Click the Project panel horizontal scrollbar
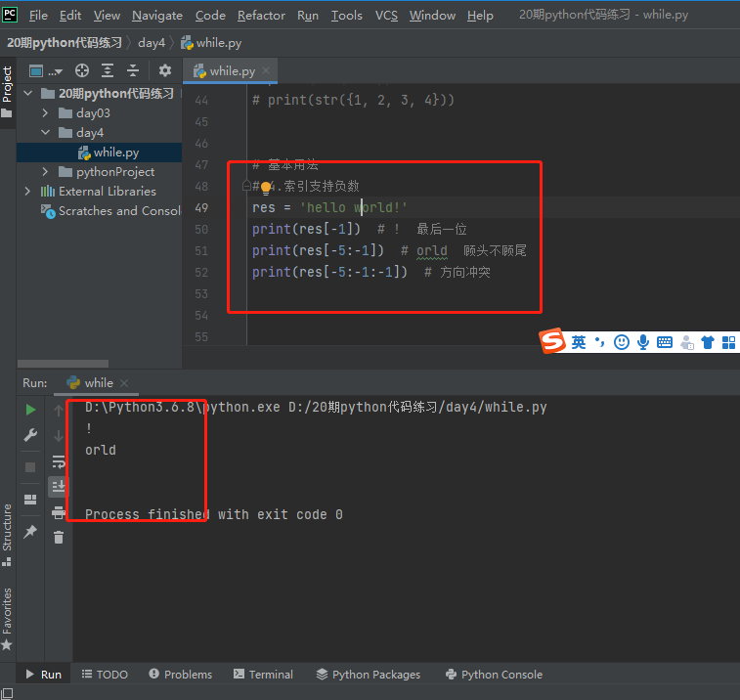The height and width of the screenshot is (700, 740). (x=63, y=364)
